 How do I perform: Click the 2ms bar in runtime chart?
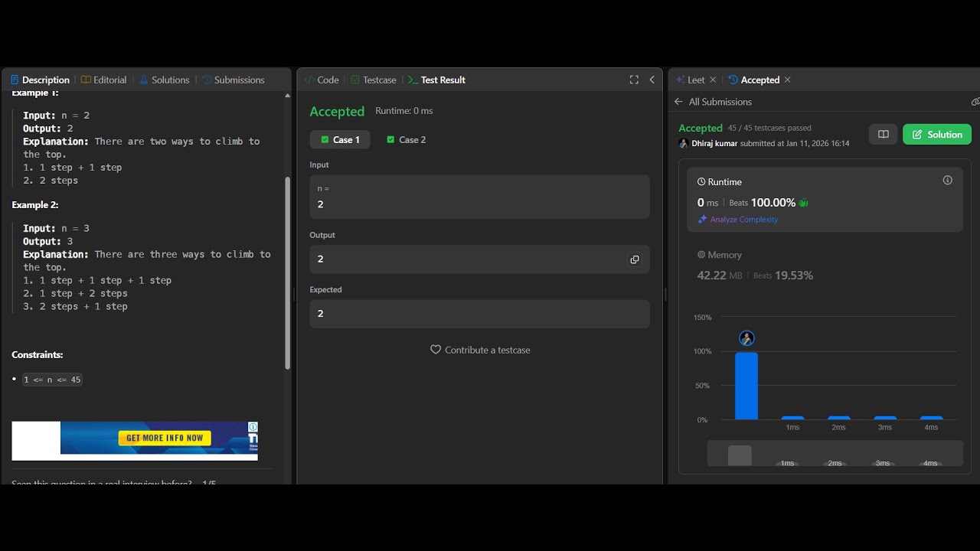tap(839, 418)
